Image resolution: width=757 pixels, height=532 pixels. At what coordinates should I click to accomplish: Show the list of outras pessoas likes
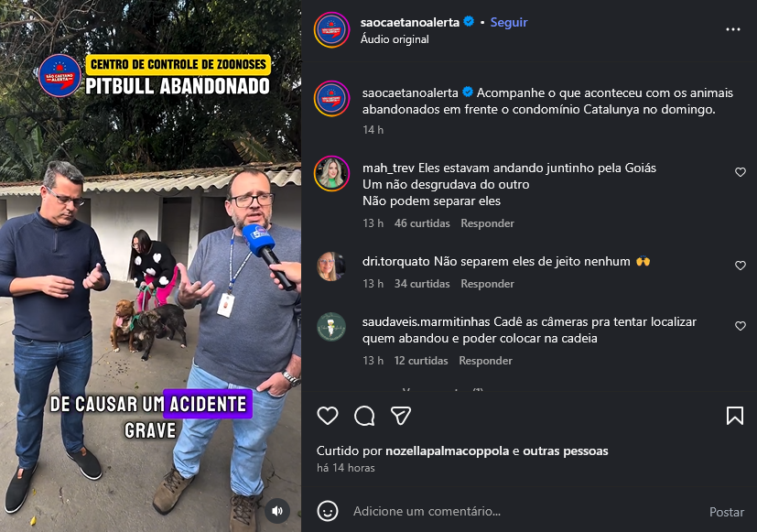point(566,451)
